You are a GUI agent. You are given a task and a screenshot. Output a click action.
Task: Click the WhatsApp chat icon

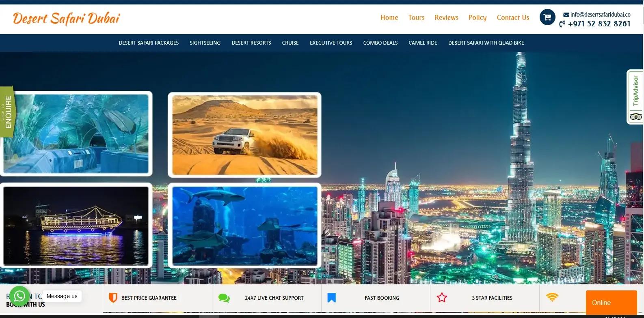(x=19, y=296)
